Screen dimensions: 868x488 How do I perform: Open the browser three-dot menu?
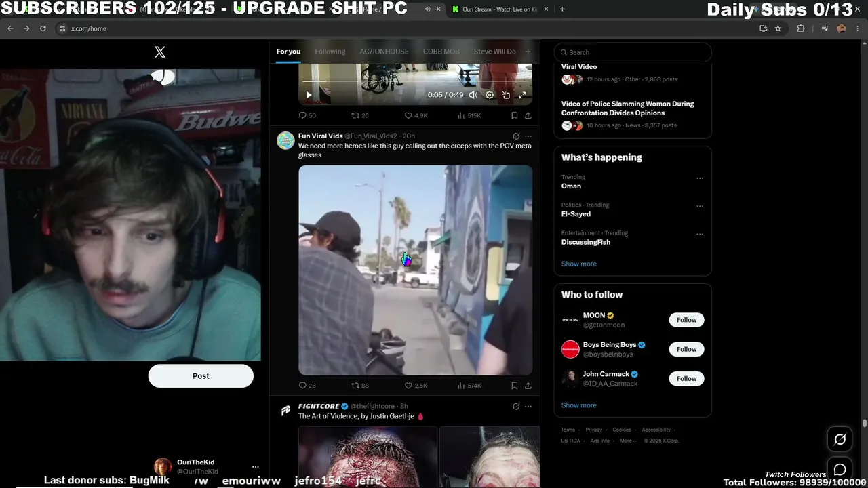[858, 28]
